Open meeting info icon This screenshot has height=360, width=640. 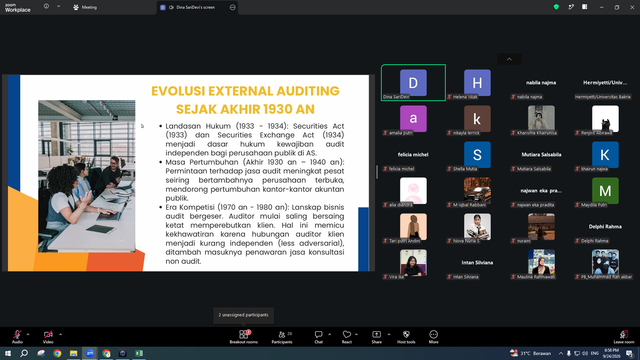46,7
